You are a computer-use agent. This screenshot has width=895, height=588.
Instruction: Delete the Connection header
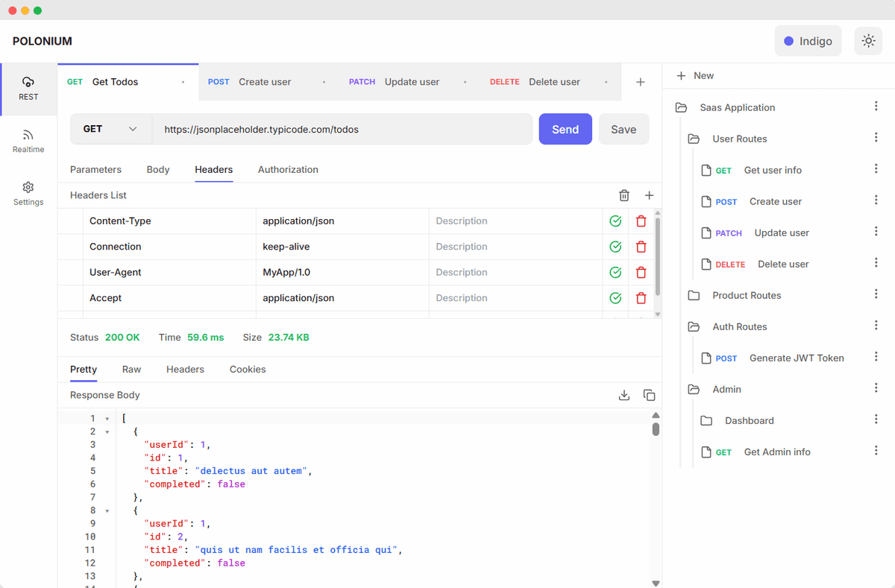coord(641,247)
